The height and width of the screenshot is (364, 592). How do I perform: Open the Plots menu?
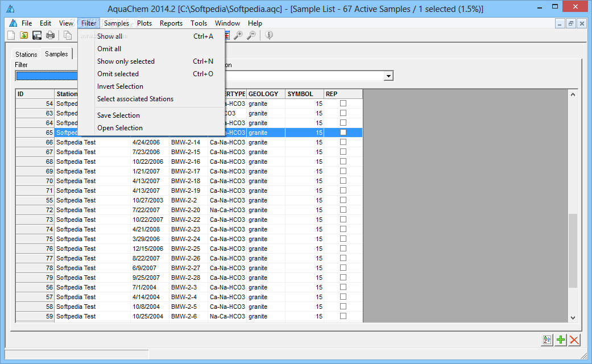pyautogui.click(x=144, y=23)
